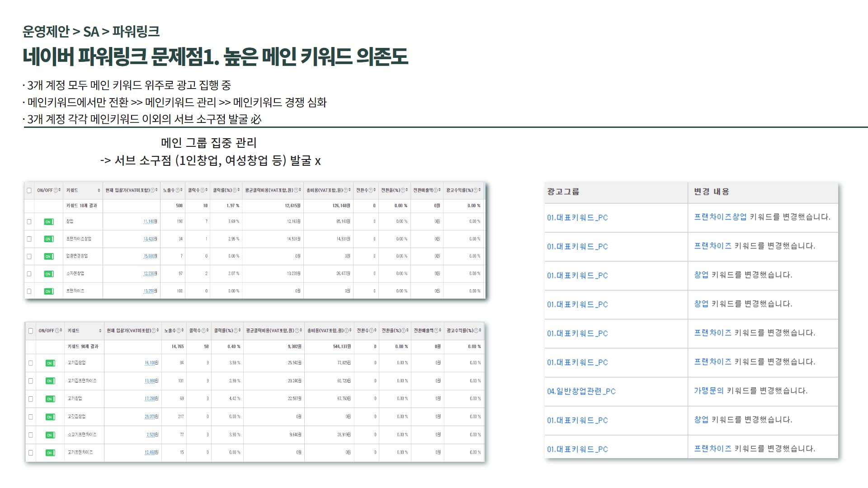
Task: Click help icon beside 광고수익률(%) in 10-keyword table
Action: [475, 190]
